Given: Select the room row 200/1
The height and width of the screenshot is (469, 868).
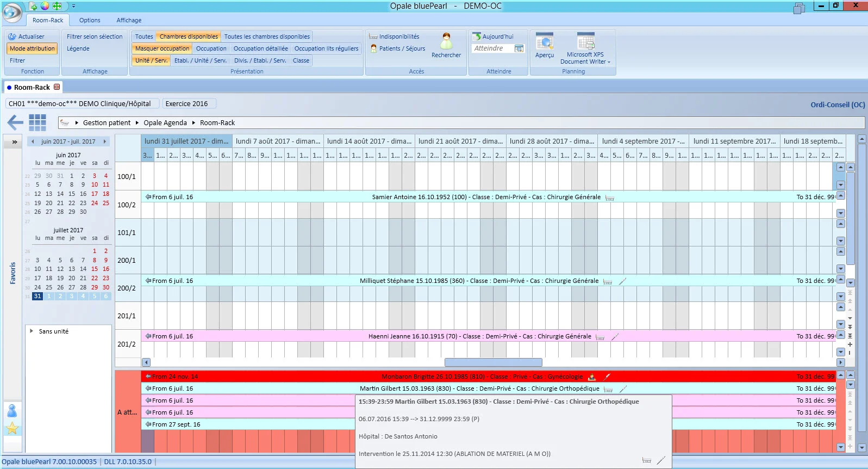Looking at the screenshot, I should coord(127,260).
